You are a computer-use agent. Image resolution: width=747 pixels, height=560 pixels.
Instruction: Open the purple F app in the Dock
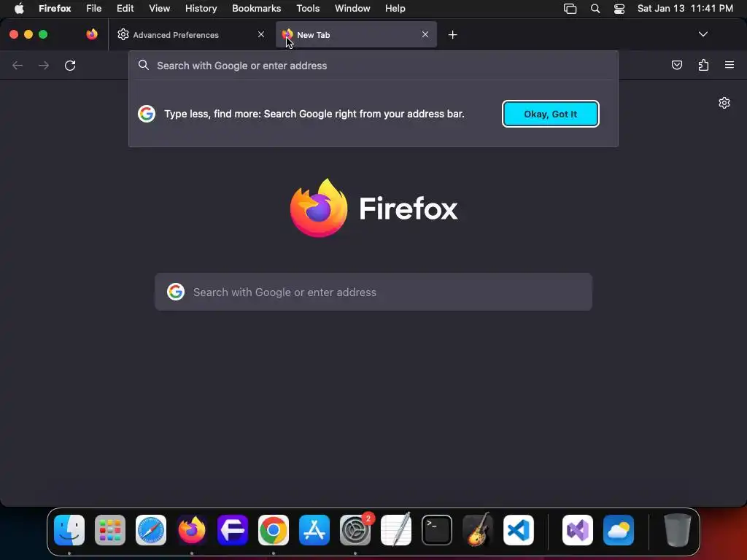point(233,530)
